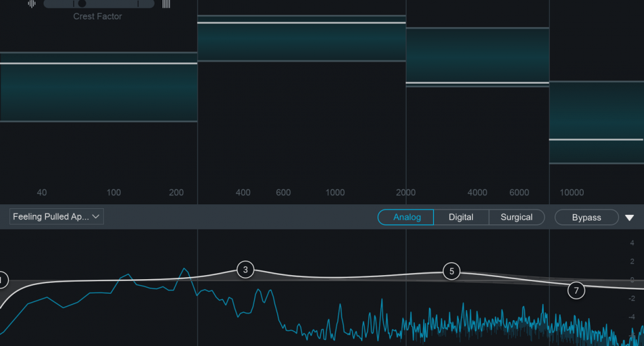Click EQ band node 7
Image resolution: width=644 pixels, height=346 pixels.
click(576, 290)
